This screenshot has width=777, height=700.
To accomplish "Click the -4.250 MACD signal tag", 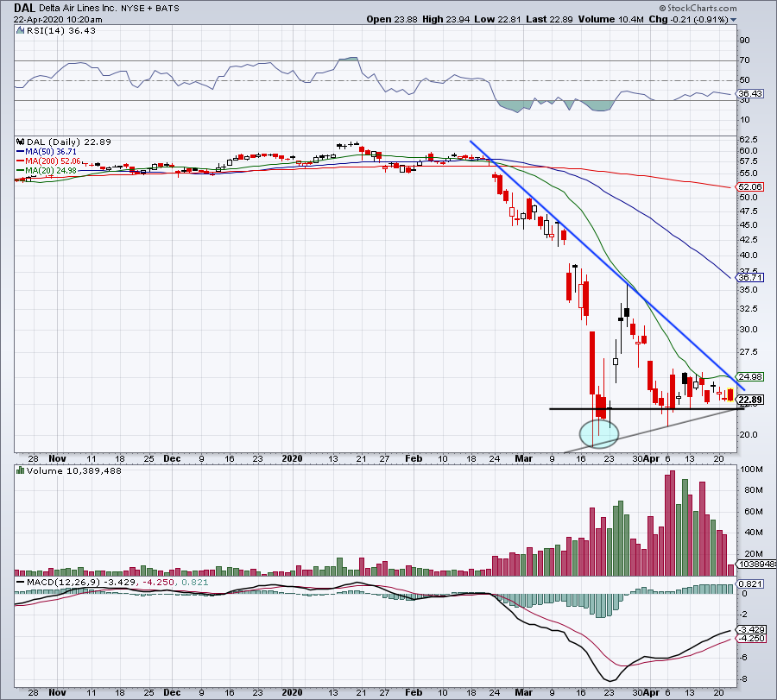I will (x=751, y=639).
